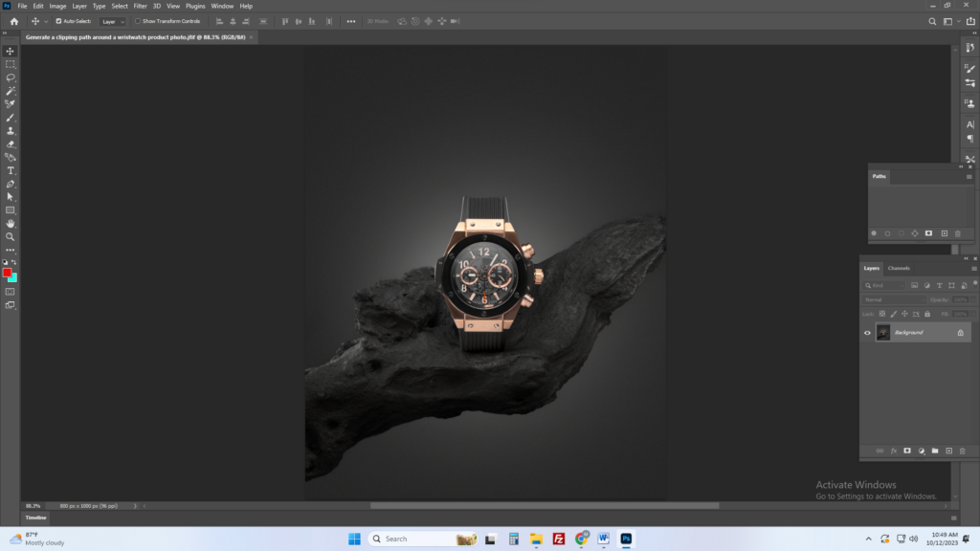Uncheck the Auto-Select checkbox
Viewport: 980px width, 551px height.
58,20
